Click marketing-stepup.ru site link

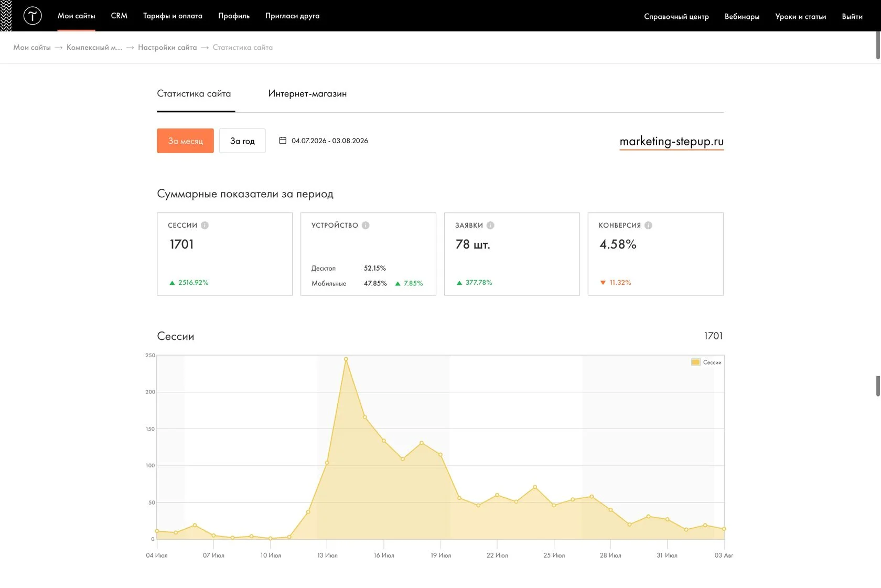pyautogui.click(x=672, y=141)
